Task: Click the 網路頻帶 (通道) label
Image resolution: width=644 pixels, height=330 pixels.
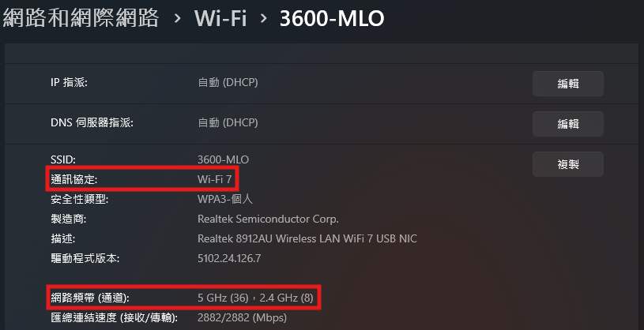Action: coord(89,298)
